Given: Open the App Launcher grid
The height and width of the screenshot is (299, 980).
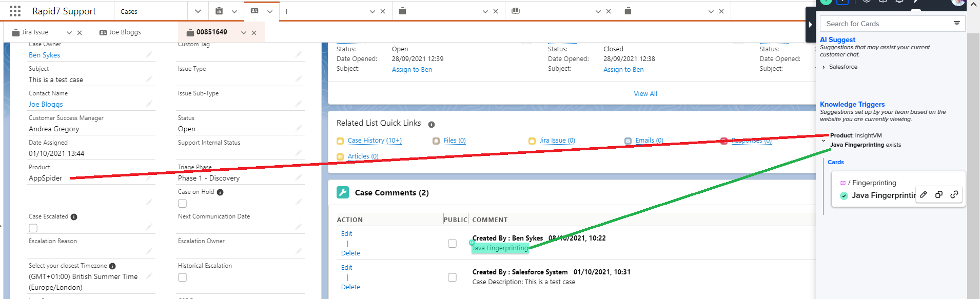Looking at the screenshot, I should (x=15, y=11).
